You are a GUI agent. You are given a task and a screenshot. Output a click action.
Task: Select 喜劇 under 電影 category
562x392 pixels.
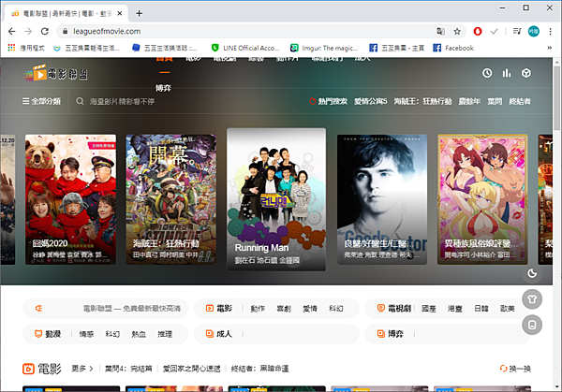click(x=284, y=308)
